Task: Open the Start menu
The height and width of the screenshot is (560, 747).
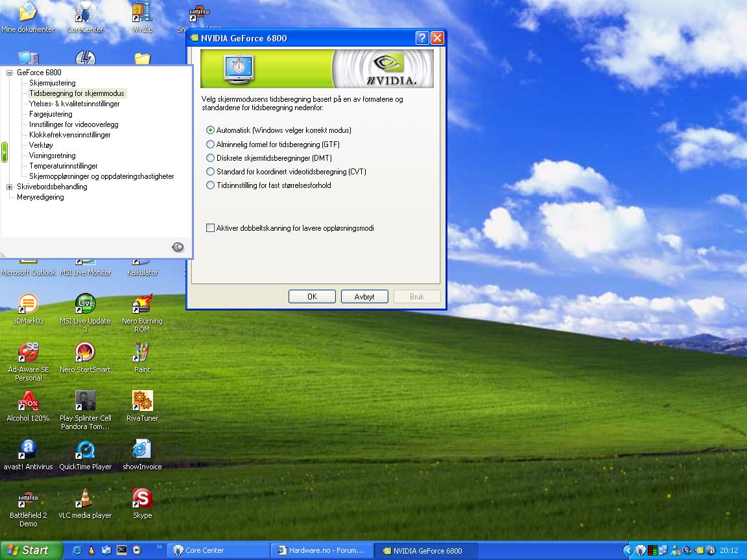Action: click(31, 550)
